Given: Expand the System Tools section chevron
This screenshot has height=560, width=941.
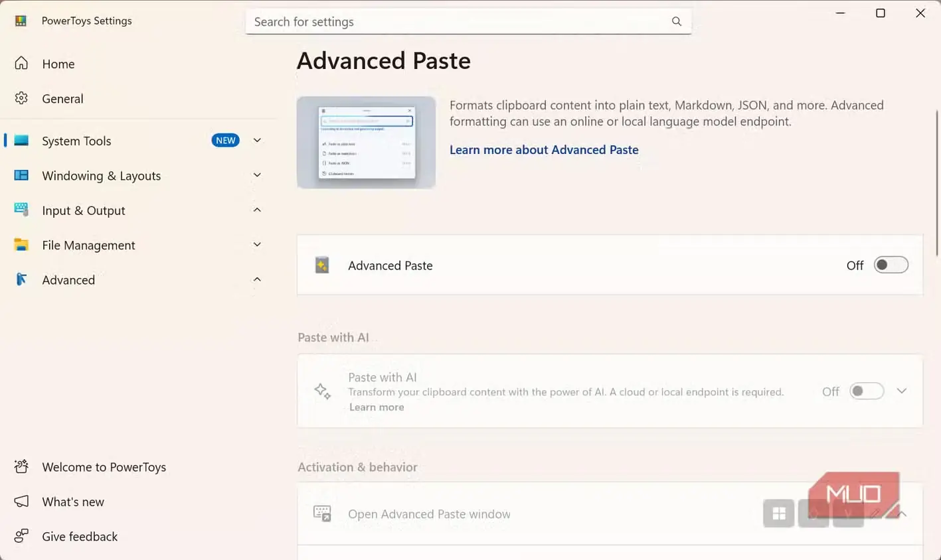Looking at the screenshot, I should click(x=257, y=140).
